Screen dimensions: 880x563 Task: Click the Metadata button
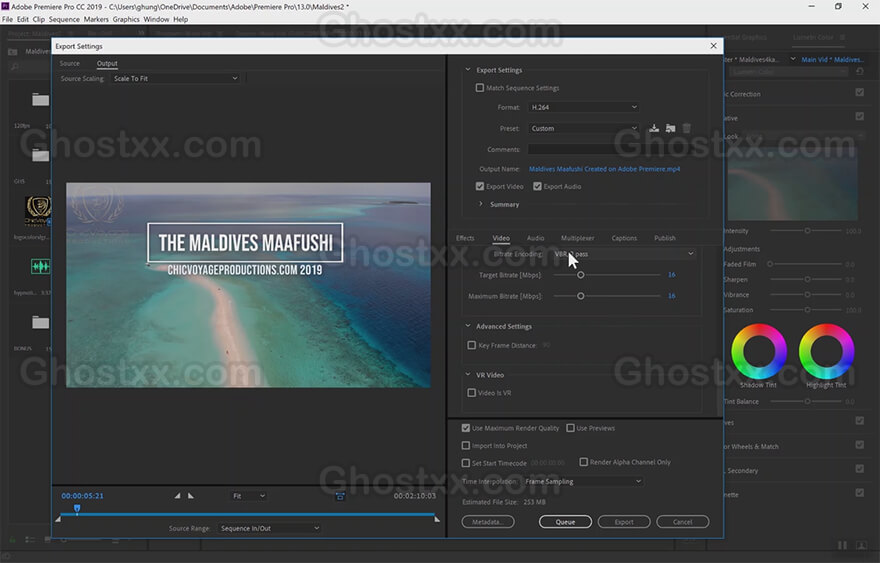tap(488, 522)
